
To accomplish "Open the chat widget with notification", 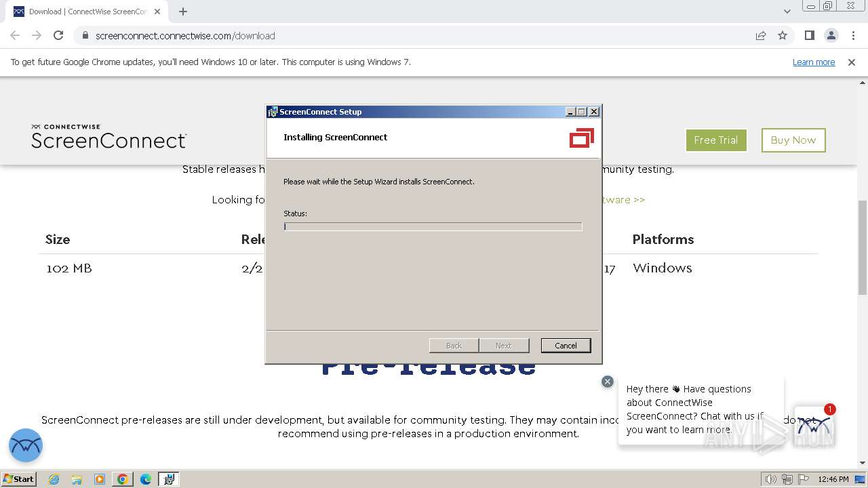I will [x=814, y=426].
